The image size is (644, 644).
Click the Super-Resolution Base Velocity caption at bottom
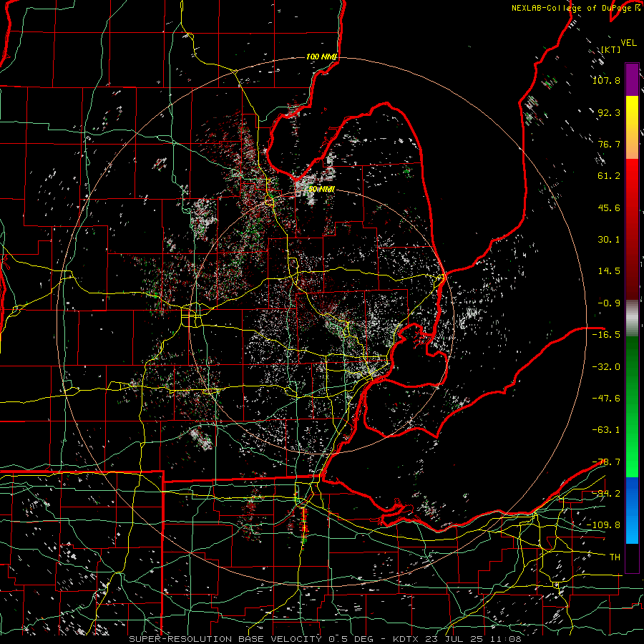326,639
